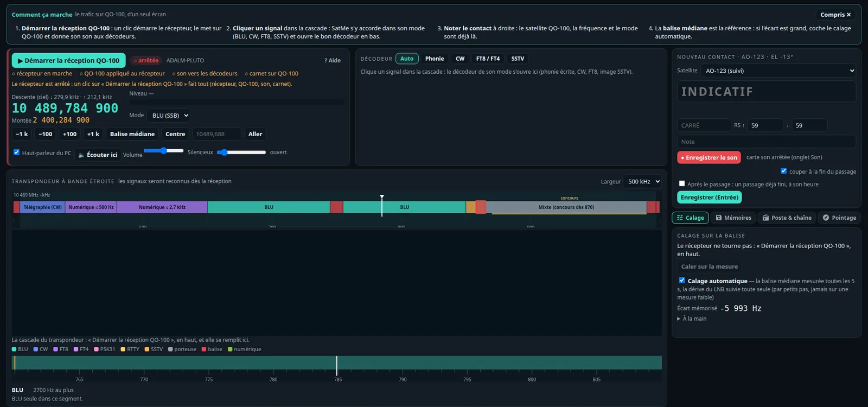Click the INDICATIF callsign field

click(x=766, y=92)
